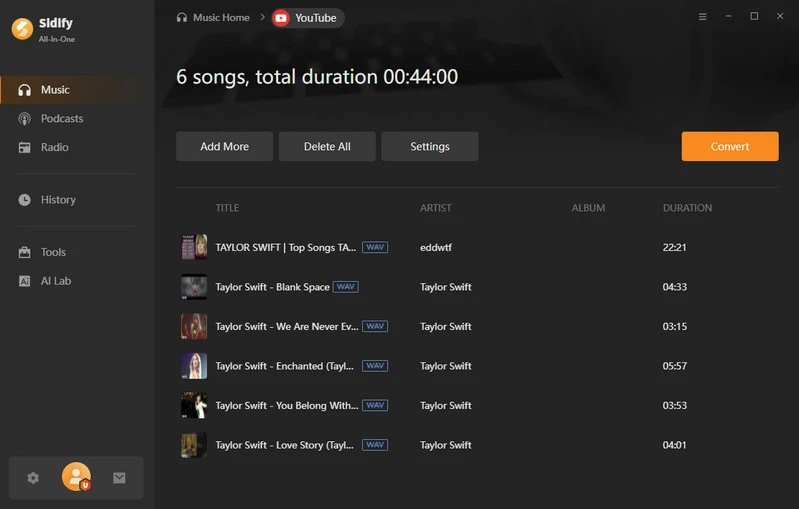Image resolution: width=799 pixels, height=509 pixels.
Task: Select the YouTube breadcrumb label
Action: point(315,18)
